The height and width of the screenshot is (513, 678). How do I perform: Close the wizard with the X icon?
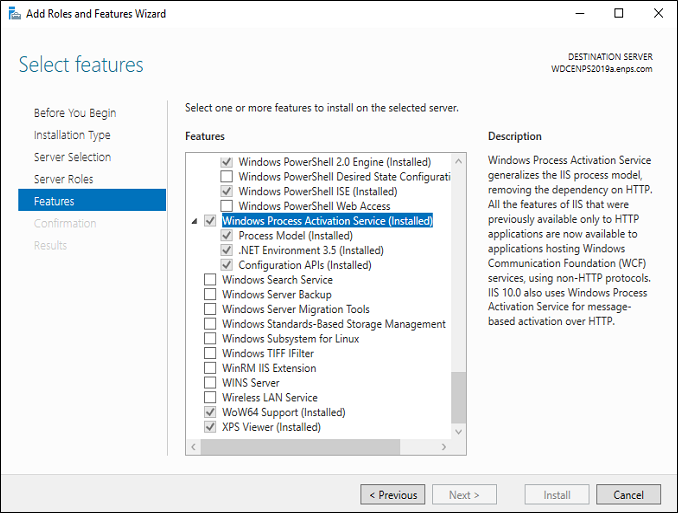(658, 13)
